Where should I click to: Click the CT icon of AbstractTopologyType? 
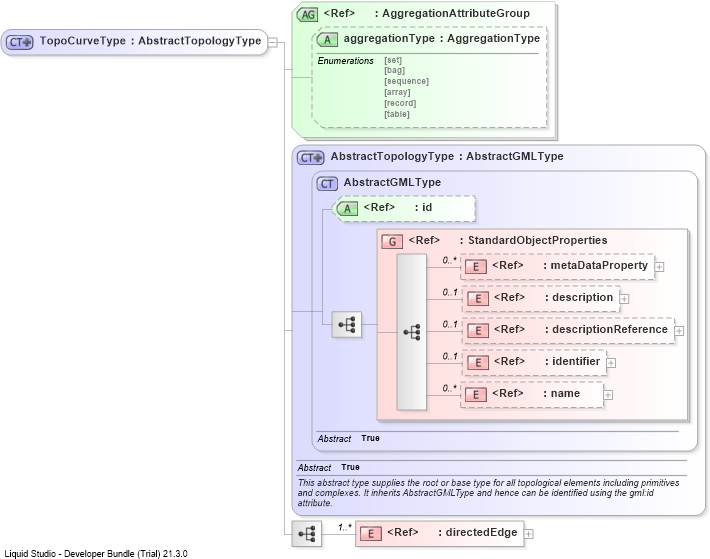(x=311, y=158)
